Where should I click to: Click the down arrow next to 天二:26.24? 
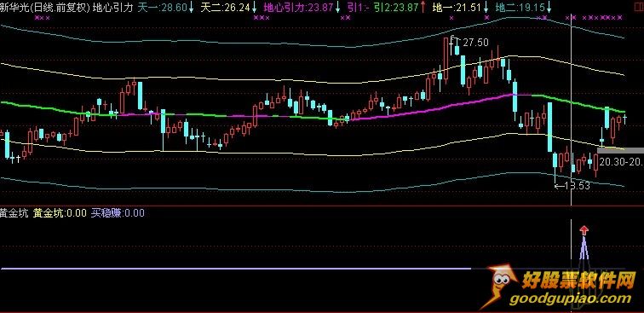[255, 8]
